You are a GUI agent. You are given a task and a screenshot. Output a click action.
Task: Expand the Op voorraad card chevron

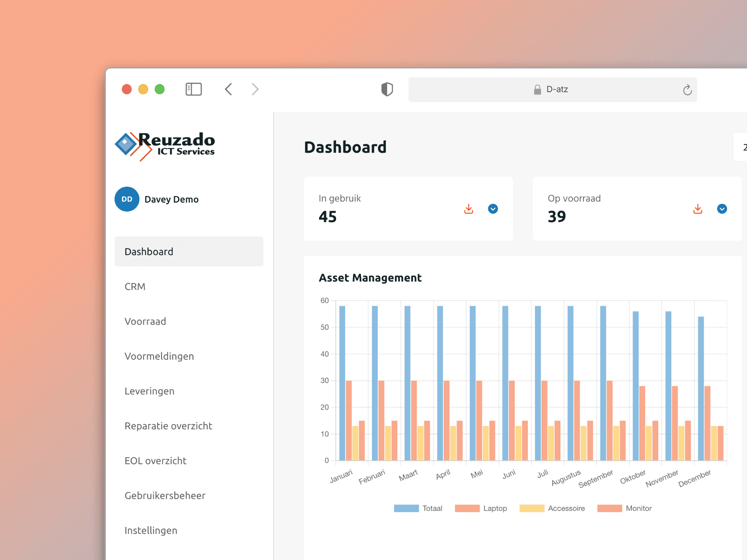click(x=722, y=209)
